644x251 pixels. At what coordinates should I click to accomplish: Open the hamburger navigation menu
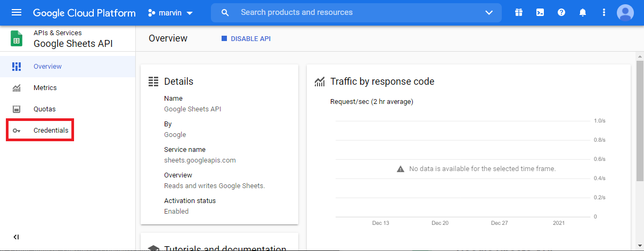[x=17, y=12]
